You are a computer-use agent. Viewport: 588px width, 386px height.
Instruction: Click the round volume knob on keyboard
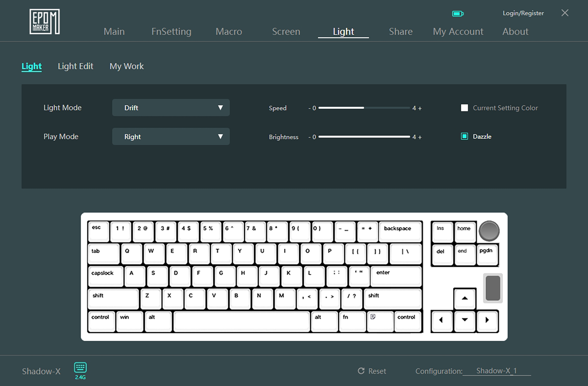coord(489,231)
